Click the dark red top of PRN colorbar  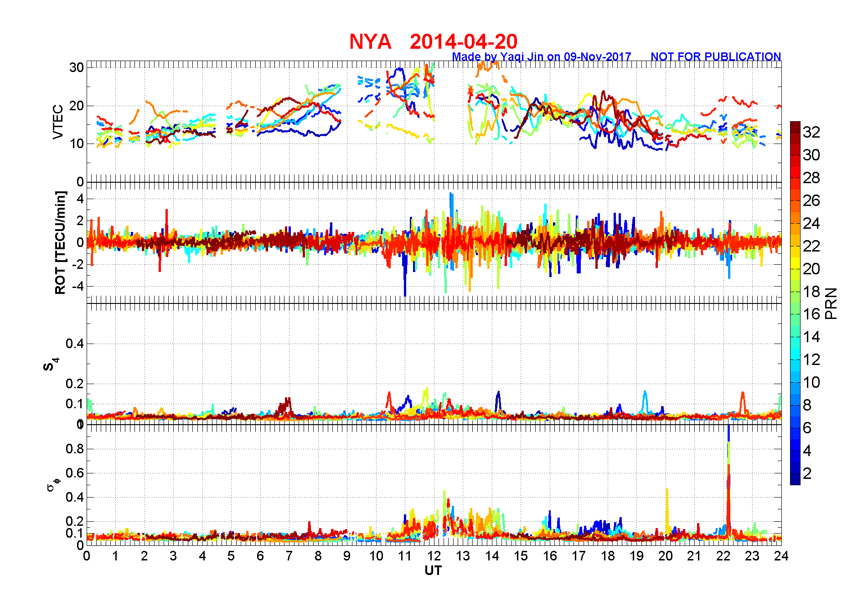pyautogui.click(x=795, y=127)
